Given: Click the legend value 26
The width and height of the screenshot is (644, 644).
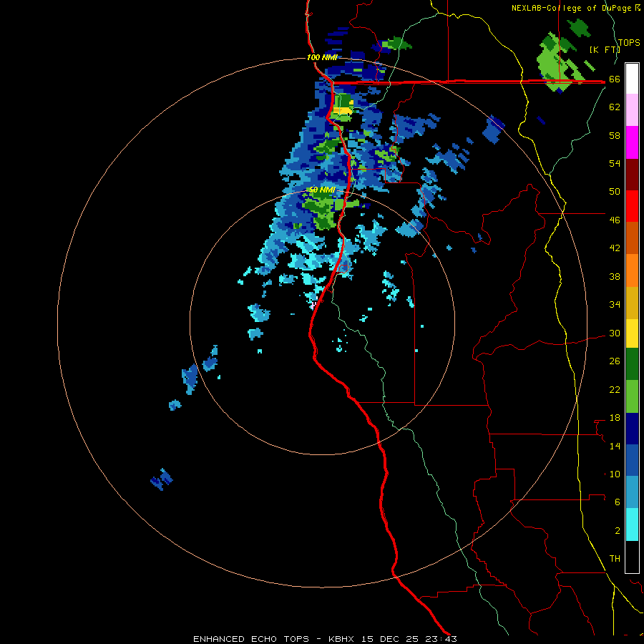Looking at the screenshot, I should (615, 361).
